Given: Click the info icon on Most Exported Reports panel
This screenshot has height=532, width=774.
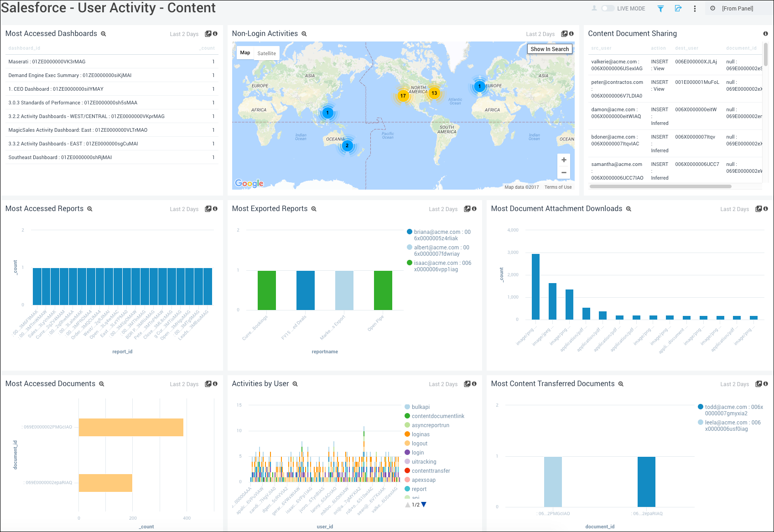Looking at the screenshot, I should [x=474, y=209].
